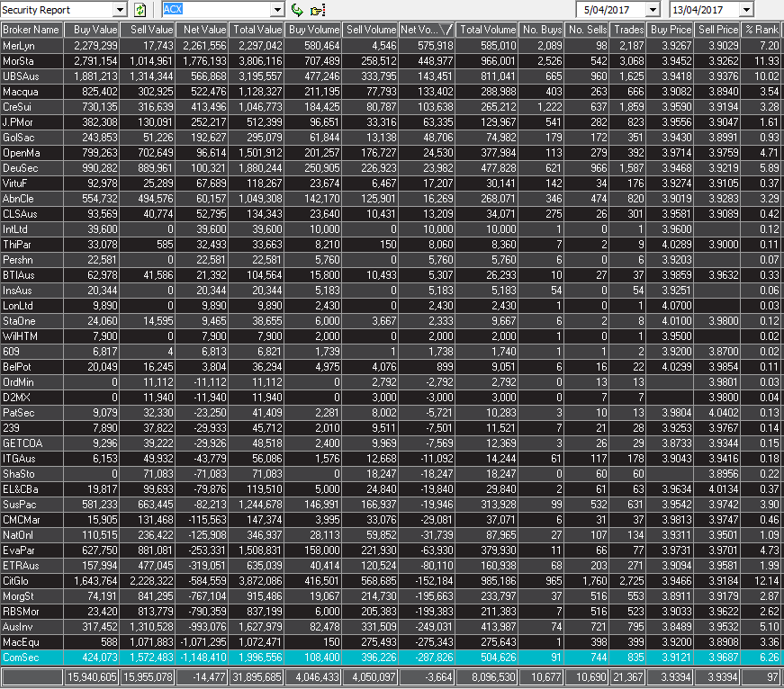Select the AbnCle broker name

[19, 199]
